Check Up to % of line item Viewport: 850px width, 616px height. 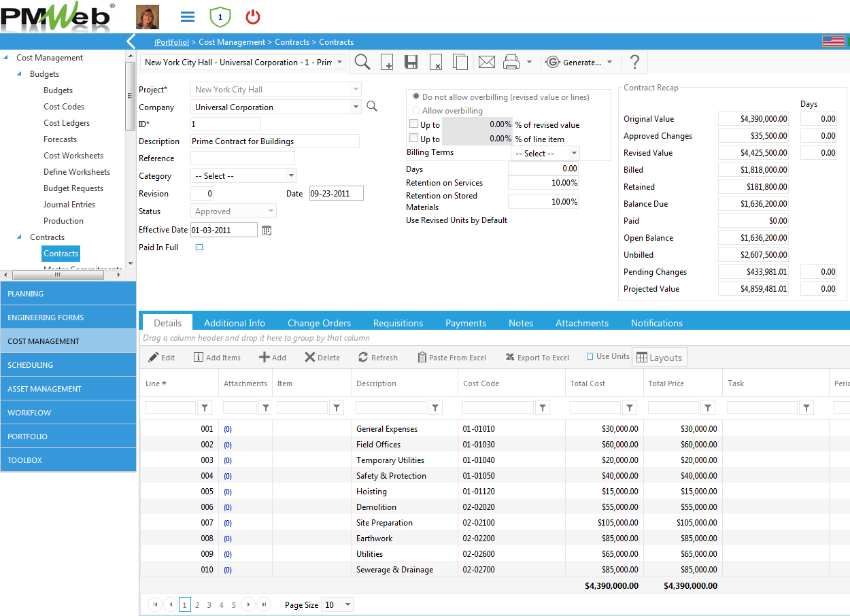(x=413, y=138)
